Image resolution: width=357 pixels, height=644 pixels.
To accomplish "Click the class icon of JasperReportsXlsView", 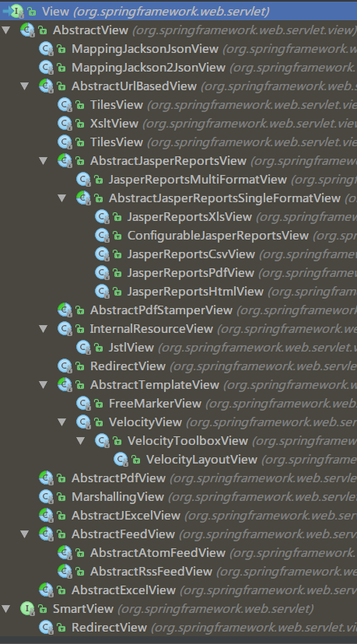I will coord(102,217).
